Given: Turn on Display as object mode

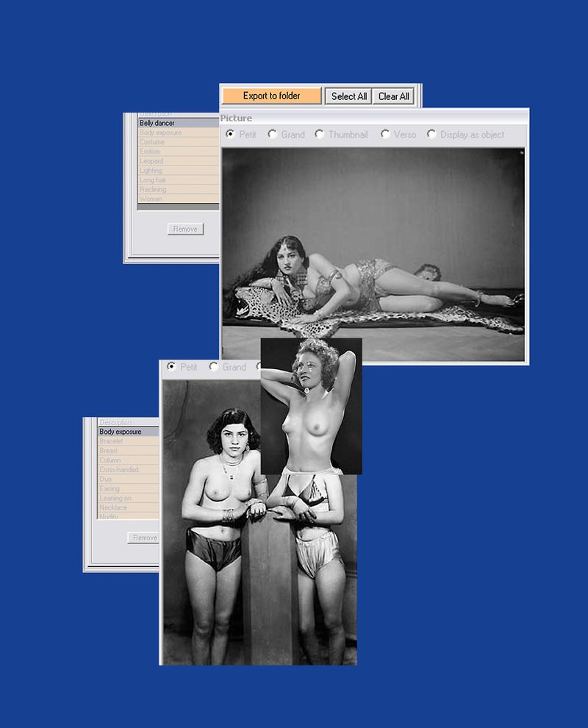Looking at the screenshot, I should pyautogui.click(x=433, y=135).
